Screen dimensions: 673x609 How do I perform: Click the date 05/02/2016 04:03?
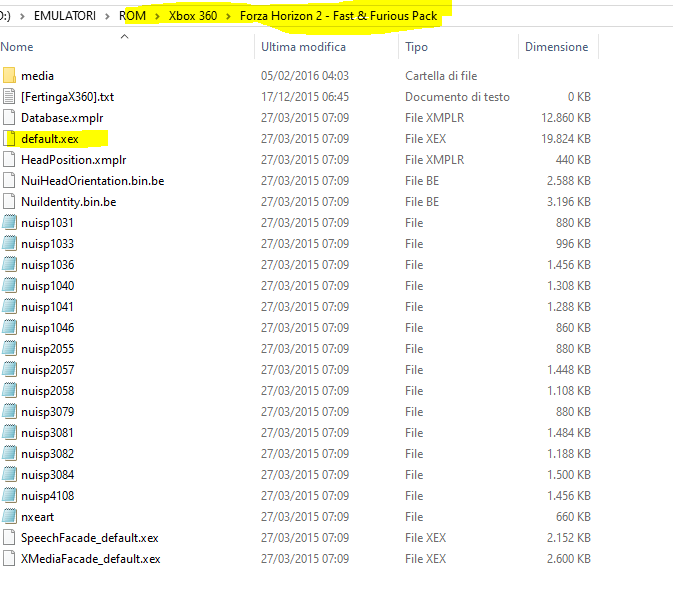point(305,76)
